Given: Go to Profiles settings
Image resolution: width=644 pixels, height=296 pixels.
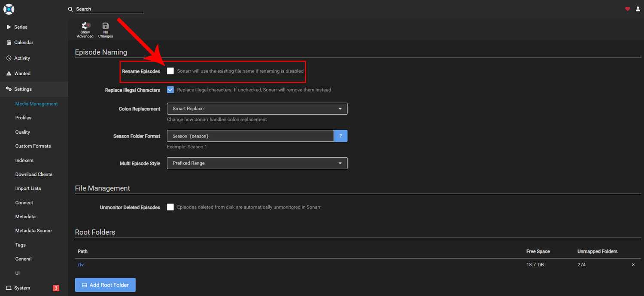Looking at the screenshot, I should click(x=23, y=118).
